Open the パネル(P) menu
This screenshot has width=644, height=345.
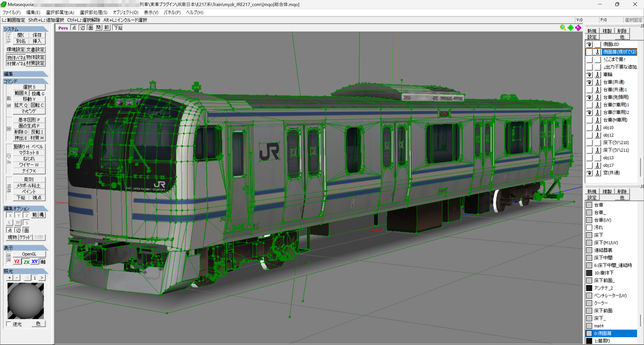click(x=172, y=12)
